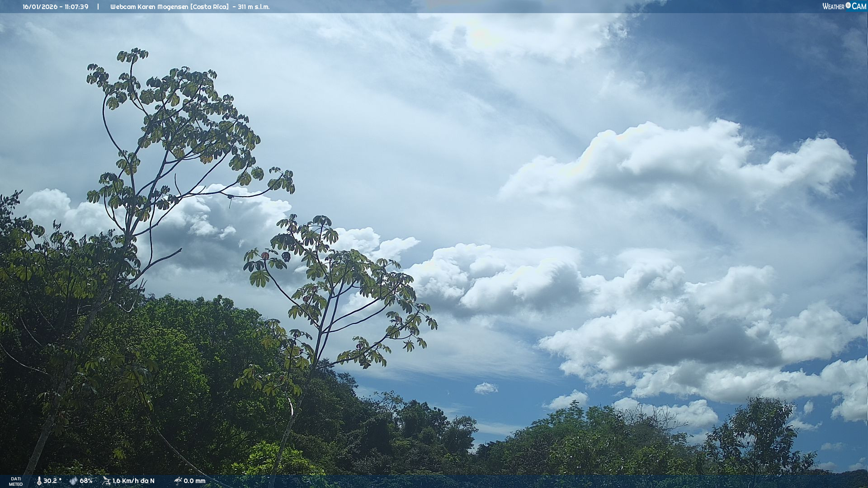This screenshot has height=488, width=868.
Task: Click the vertical separator in header bar
Action: coord(98,7)
